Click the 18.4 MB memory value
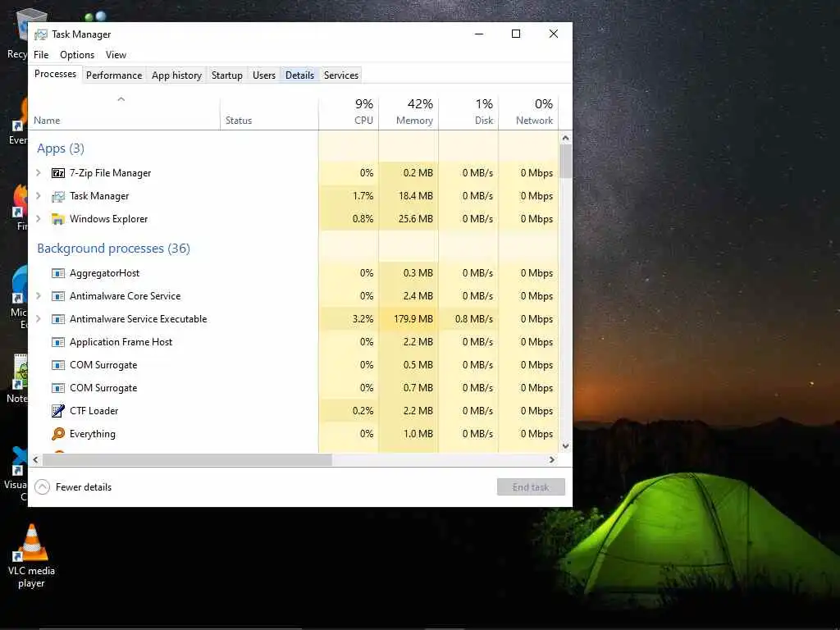 pyautogui.click(x=415, y=196)
